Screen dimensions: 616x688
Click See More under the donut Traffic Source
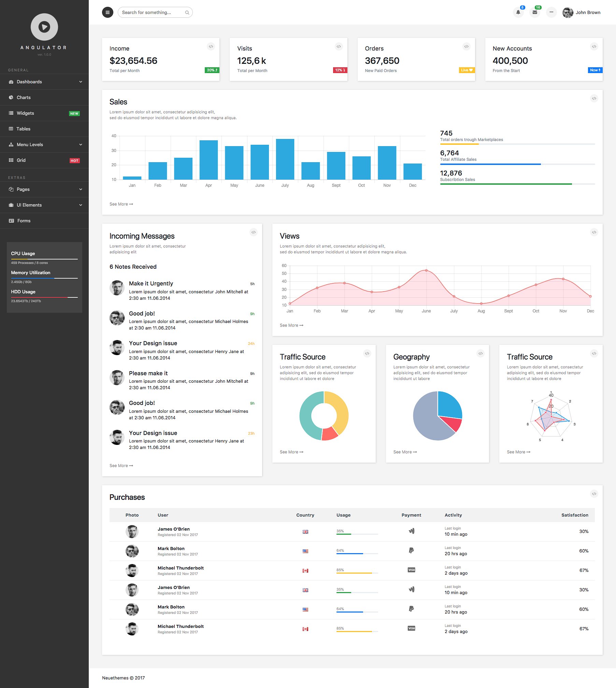pos(291,452)
